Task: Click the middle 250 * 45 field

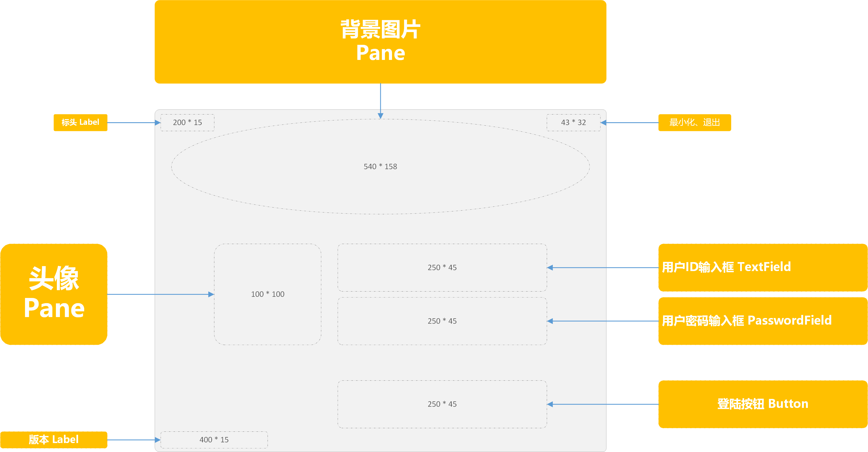Action: (x=442, y=321)
